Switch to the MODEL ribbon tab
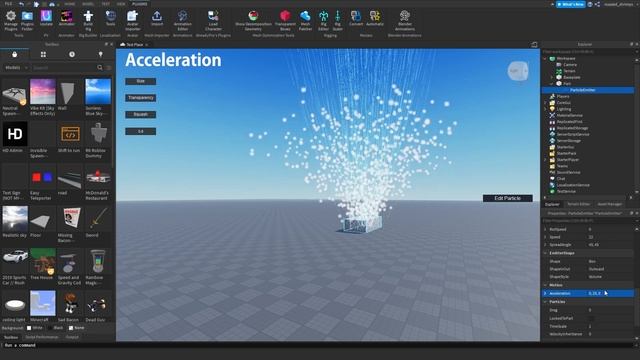This screenshot has height=360, width=640. (88, 4)
